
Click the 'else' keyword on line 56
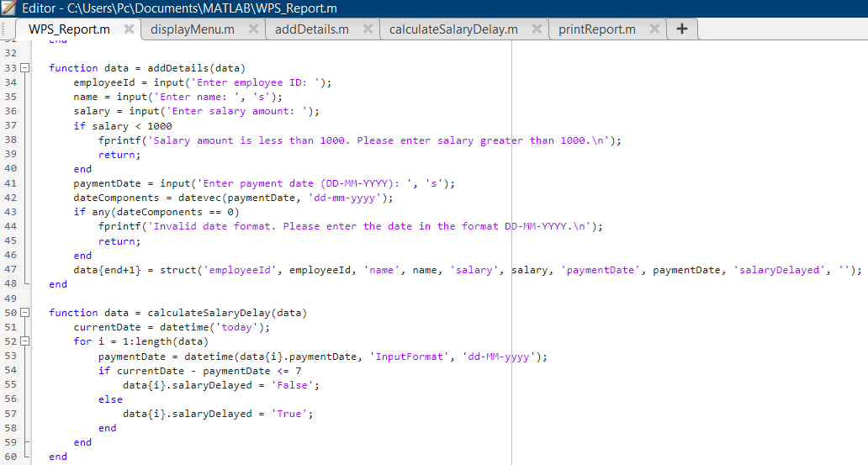coord(110,399)
